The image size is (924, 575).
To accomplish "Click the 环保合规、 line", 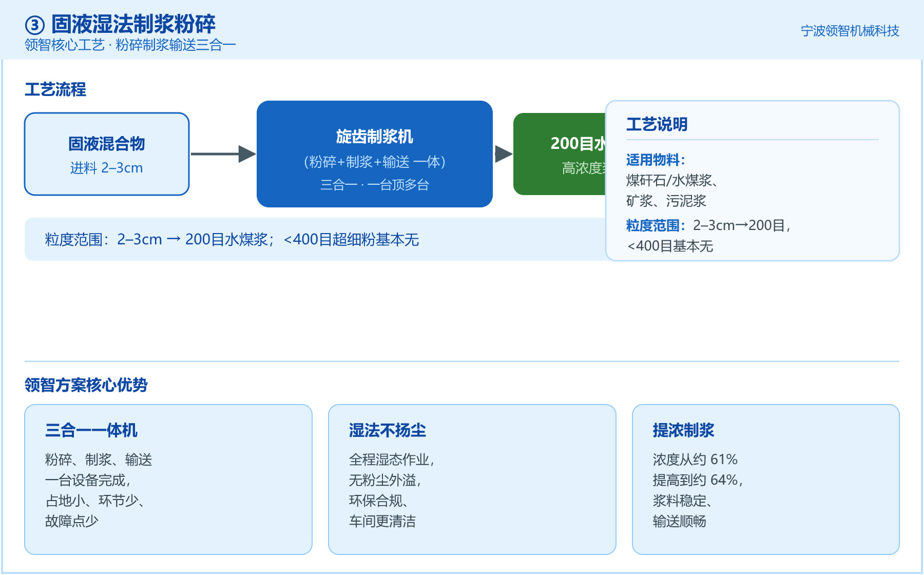I will pos(380,501).
